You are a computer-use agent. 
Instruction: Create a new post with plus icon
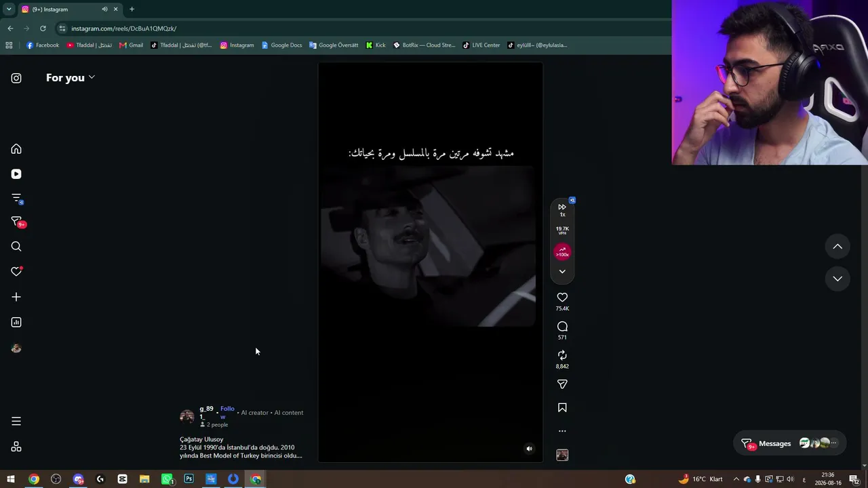click(16, 297)
